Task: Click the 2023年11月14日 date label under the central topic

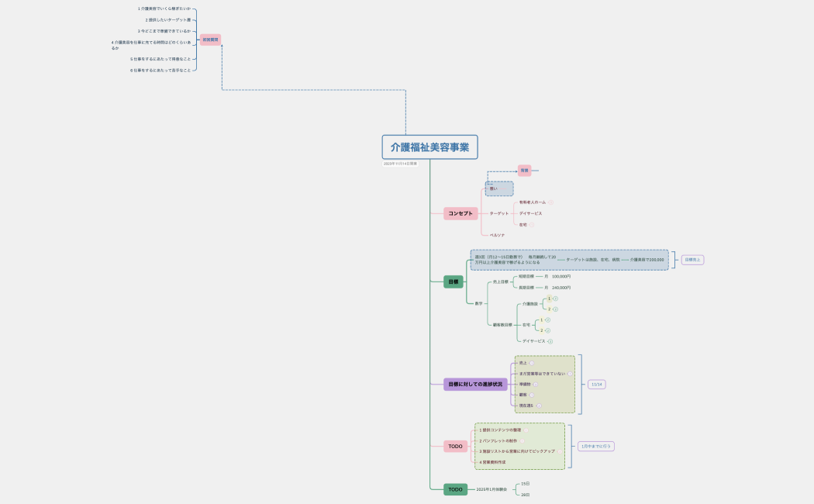Action: [x=400, y=164]
